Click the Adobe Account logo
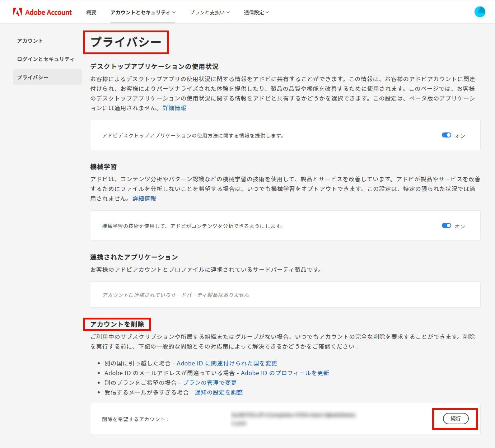The width and height of the screenshot is (495, 448). (42, 12)
